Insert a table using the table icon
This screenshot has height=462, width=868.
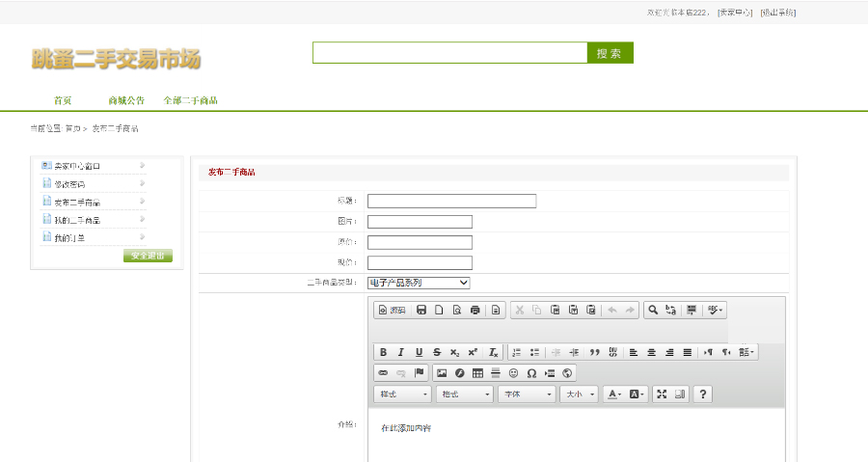coord(477,372)
